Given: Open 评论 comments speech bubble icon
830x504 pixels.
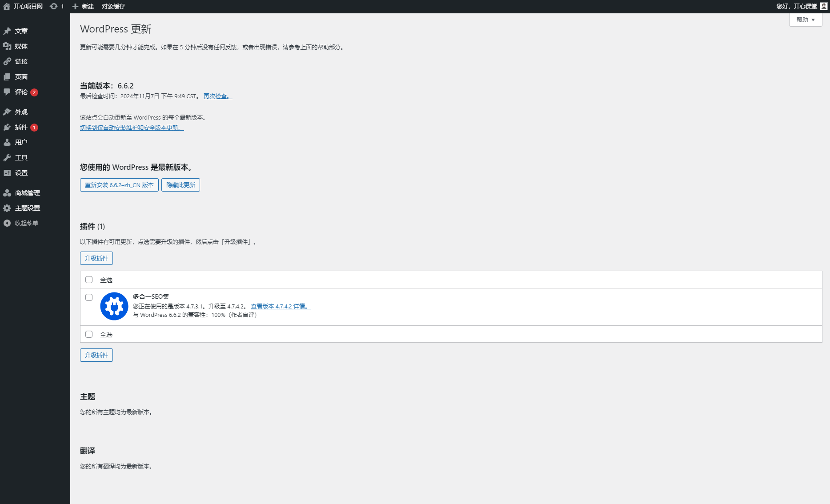Looking at the screenshot, I should tap(7, 92).
